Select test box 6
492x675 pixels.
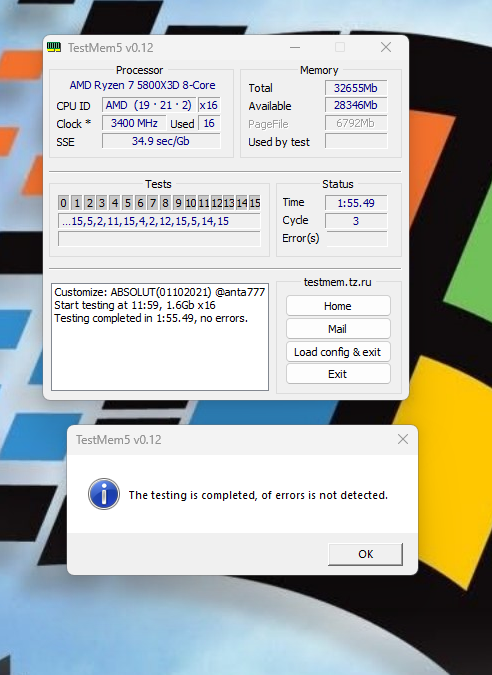pos(140,203)
